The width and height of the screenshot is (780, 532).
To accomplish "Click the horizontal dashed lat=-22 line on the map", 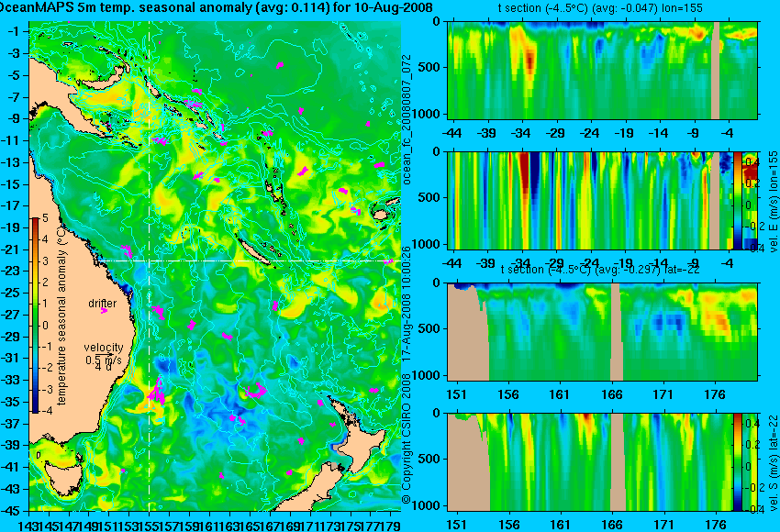I will click(x=249, y=260).
